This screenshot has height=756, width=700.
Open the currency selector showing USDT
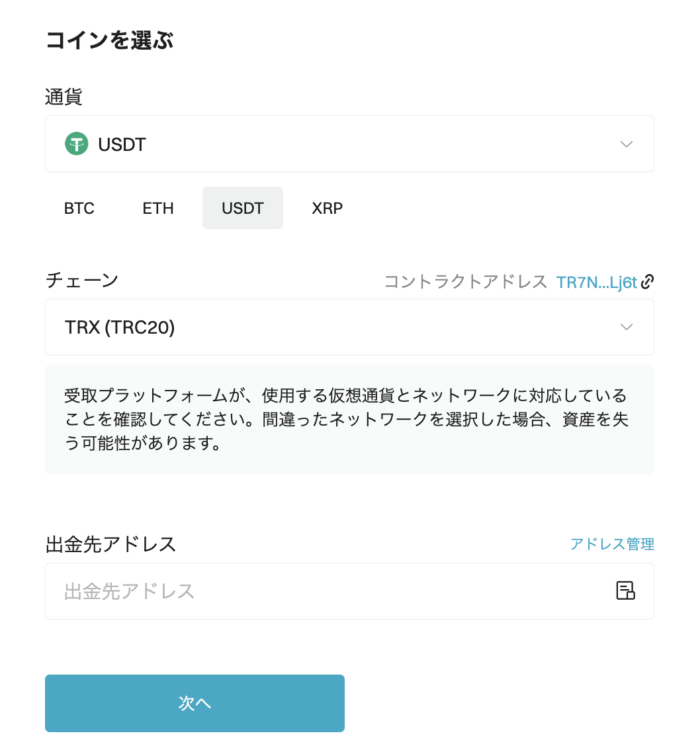coord(349,144)
